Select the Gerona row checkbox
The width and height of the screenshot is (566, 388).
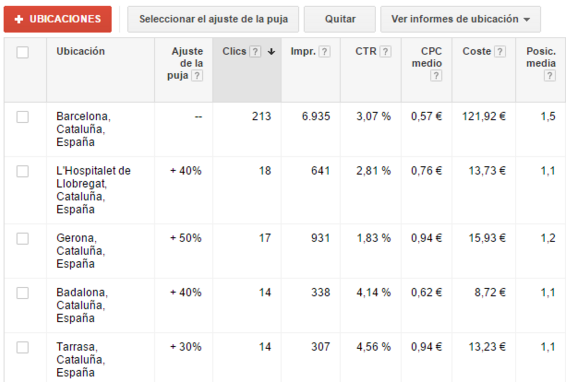pyautogui.click(x=23, y=238)
